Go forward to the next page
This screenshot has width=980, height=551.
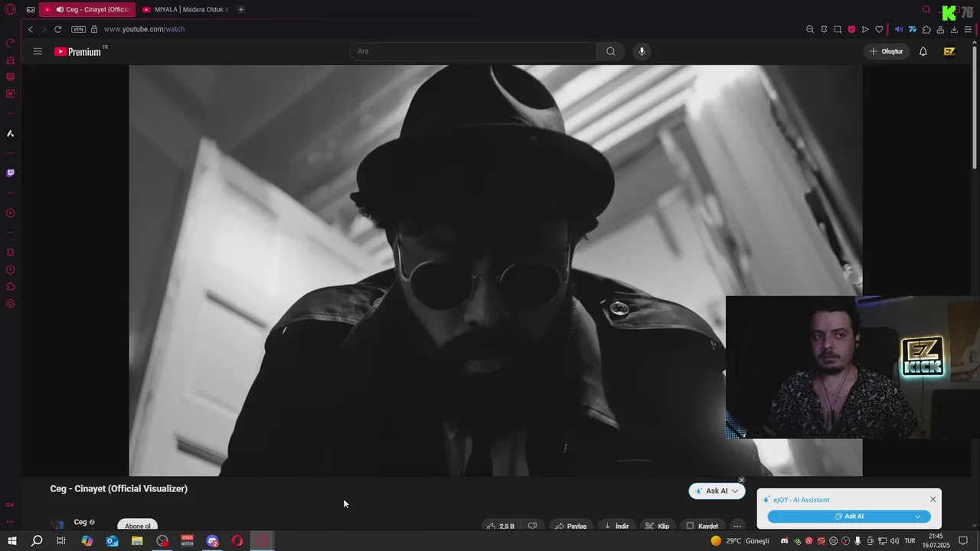[44, 29]
